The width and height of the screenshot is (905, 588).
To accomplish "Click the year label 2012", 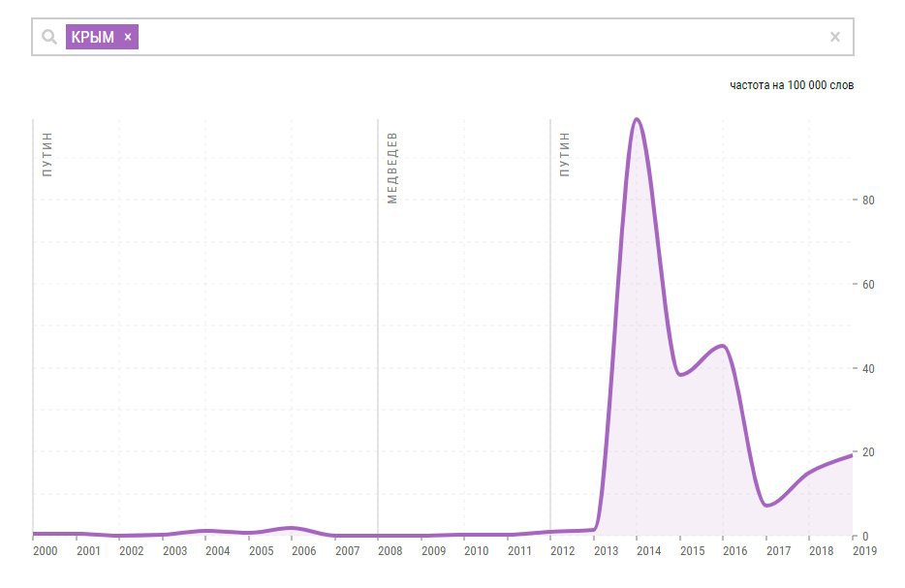I will [x=563, y=551].
